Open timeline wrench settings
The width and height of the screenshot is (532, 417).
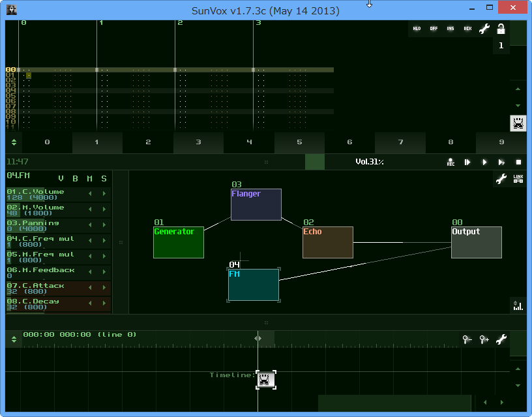pyautogui.click(x=501, y=339)
